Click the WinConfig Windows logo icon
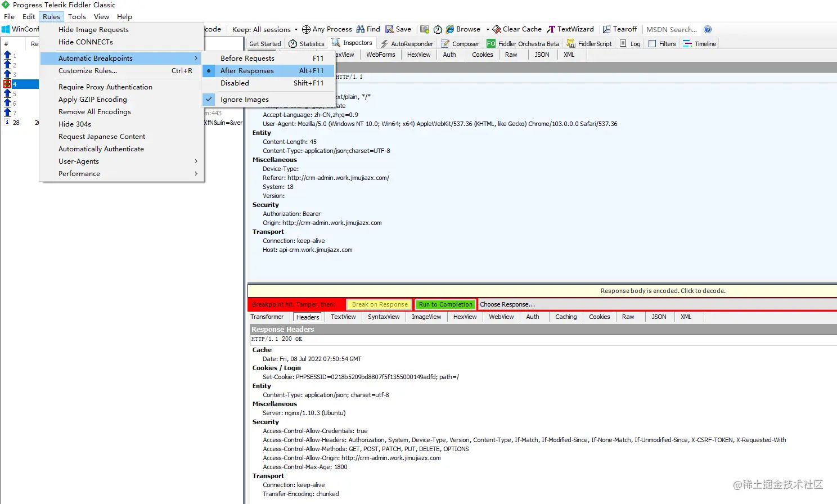The height and width of the screenshot is (504, 837). [6, 29]
